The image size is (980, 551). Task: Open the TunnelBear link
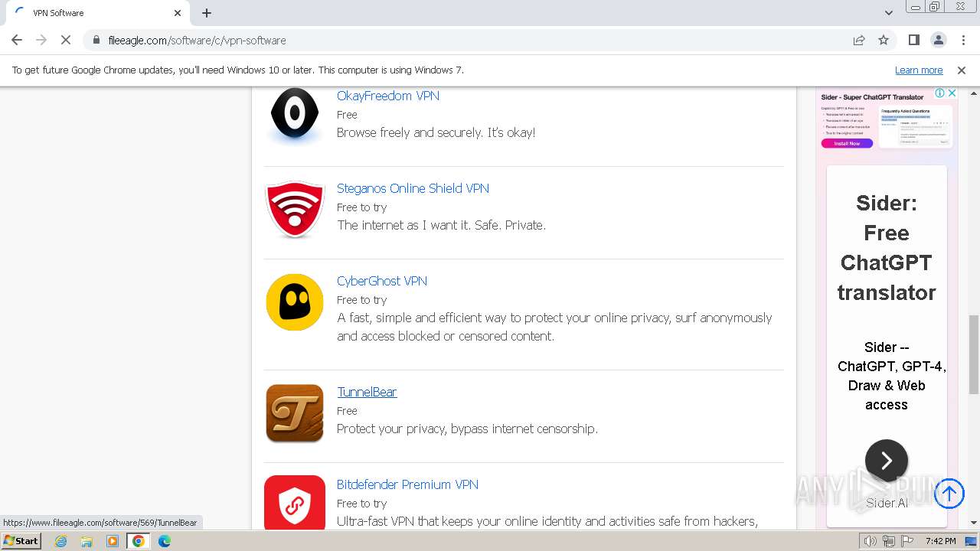tap(367, 392)
